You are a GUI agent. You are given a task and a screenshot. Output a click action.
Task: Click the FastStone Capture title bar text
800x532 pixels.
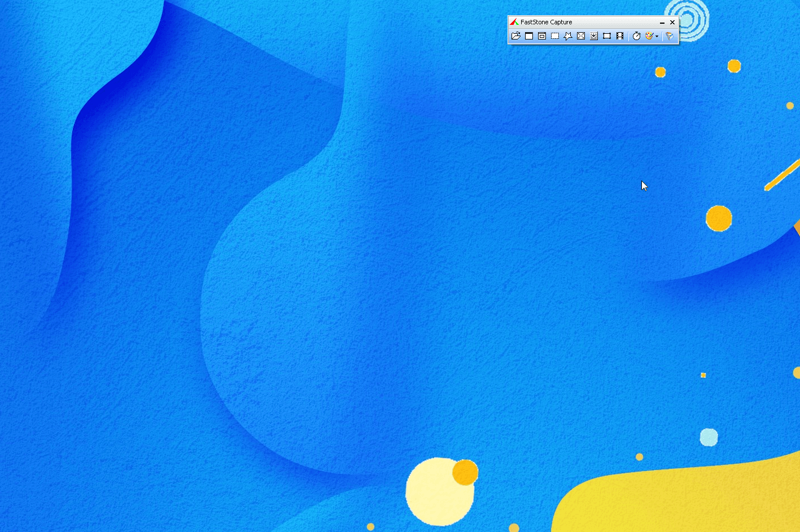[546, 23]
